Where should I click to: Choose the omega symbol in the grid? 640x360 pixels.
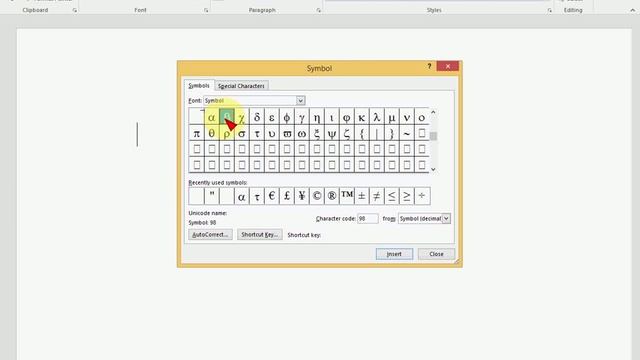(302, 133)
